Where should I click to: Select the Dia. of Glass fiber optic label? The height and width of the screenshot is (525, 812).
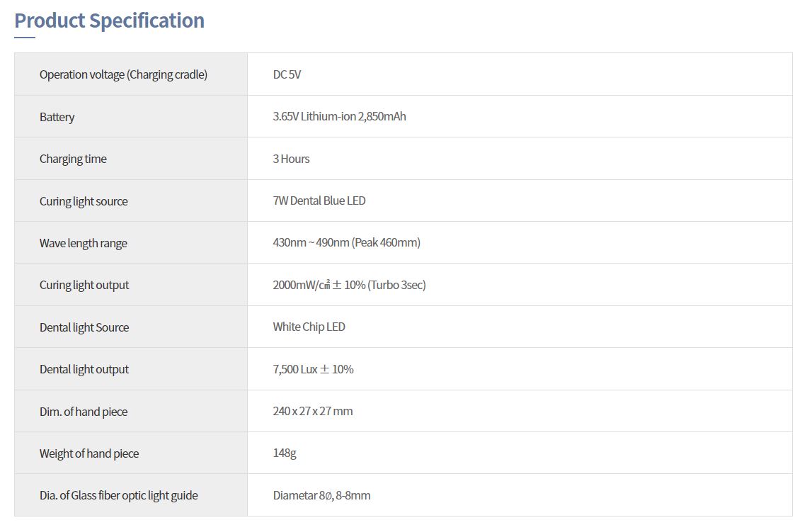pyautogui.click(x=119, y=496)
